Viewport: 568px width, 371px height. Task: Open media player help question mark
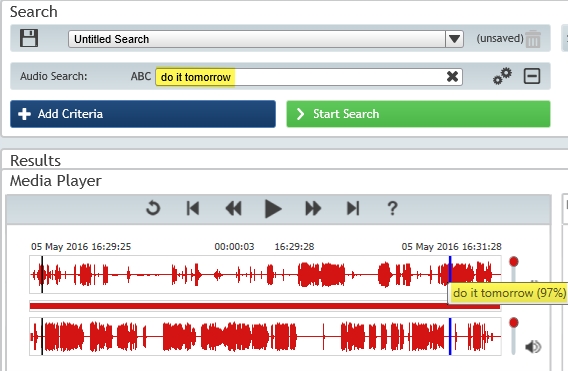click(x=392, y=208)
